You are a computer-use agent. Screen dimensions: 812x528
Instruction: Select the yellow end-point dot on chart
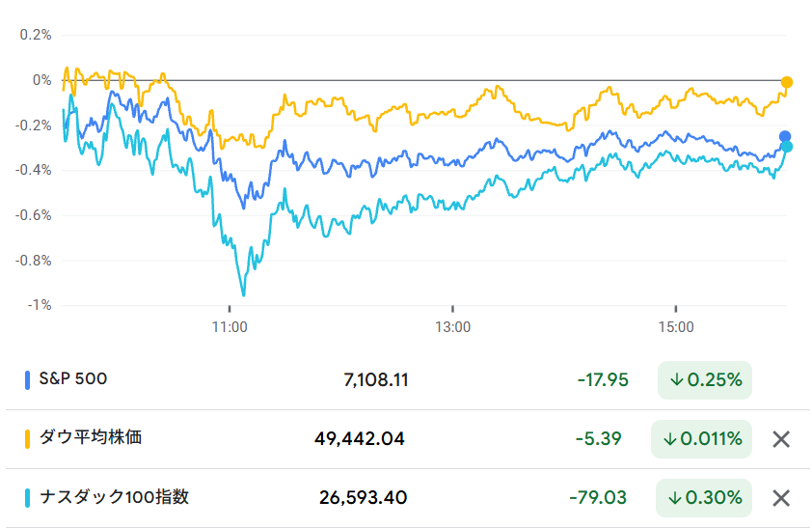tap(787, 82)
